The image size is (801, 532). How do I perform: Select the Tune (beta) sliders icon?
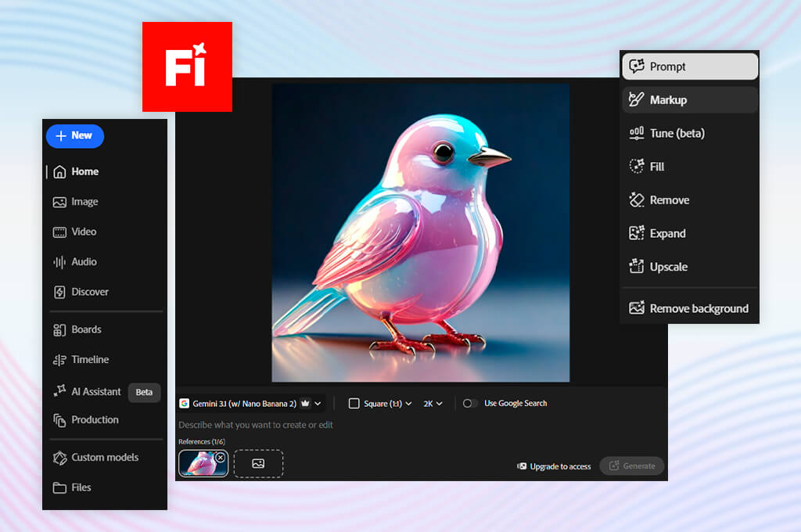pos(637,133)
